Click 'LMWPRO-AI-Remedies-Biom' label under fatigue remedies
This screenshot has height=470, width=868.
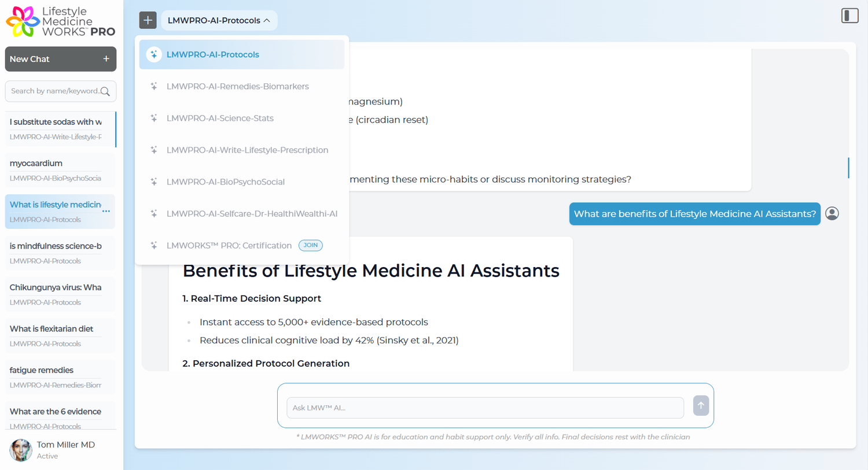click(x=56, y=385)
